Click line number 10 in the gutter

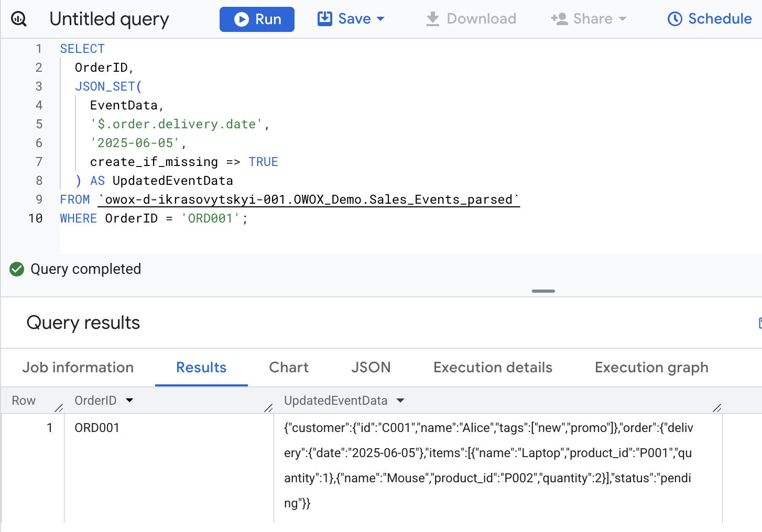pyautogui.click(x=36, y=218)
